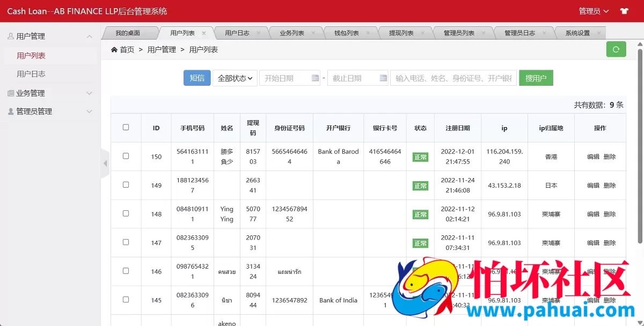
Task: Click the list icon beside 业务管理
Action: (11, 93)
